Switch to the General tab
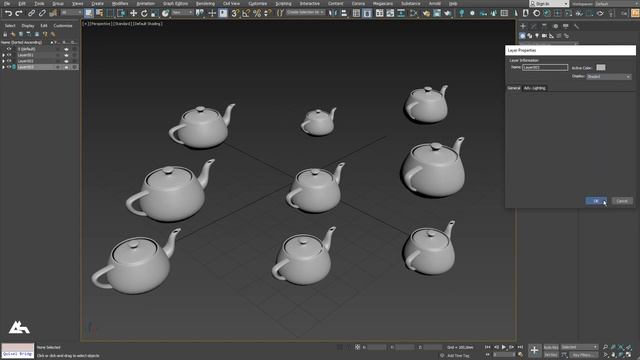Viewport: 640px width, 360px height. point(513,88)
